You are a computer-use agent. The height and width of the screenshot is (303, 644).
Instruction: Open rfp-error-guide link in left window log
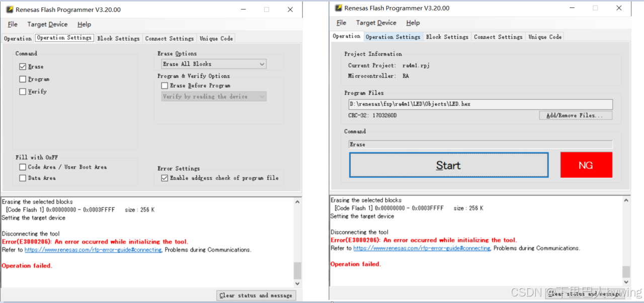pos(93,250)
